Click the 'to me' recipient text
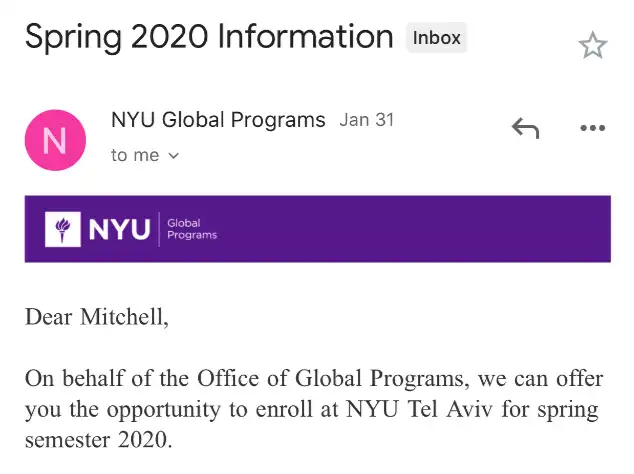 [x=135, y=155]
